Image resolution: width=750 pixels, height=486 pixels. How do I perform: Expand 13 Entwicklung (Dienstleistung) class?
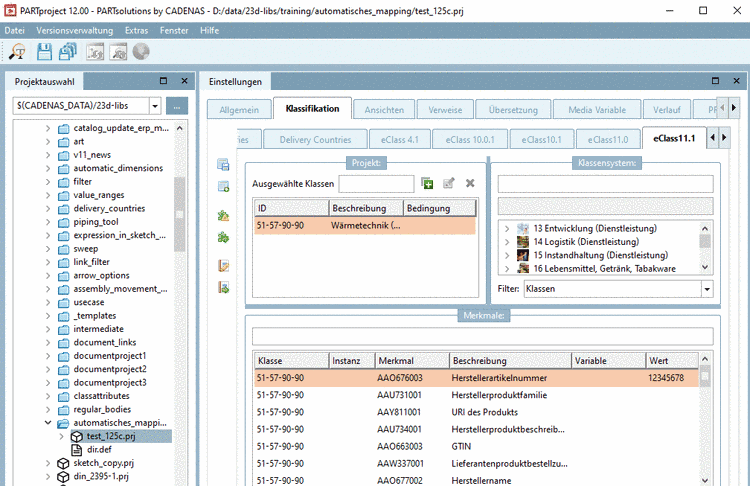[507, 229]
